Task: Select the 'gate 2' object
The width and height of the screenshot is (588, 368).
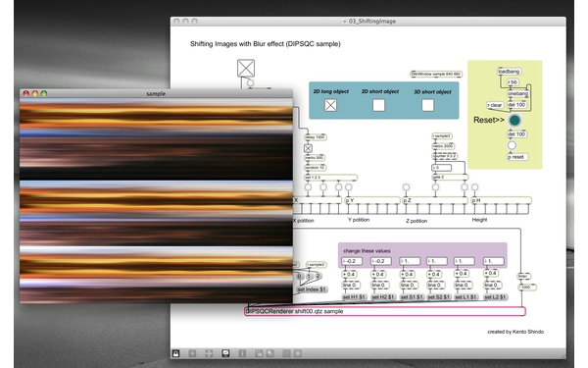Action: tap(450, 177)
